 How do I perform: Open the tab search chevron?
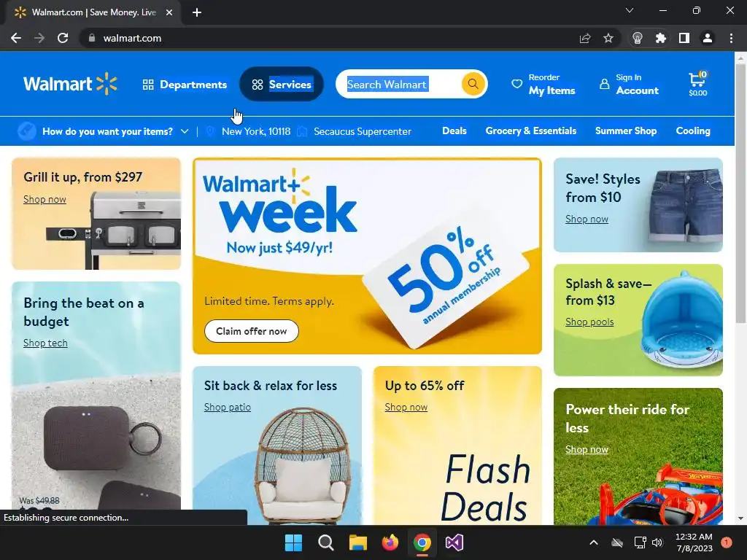[x=630, y=10]
